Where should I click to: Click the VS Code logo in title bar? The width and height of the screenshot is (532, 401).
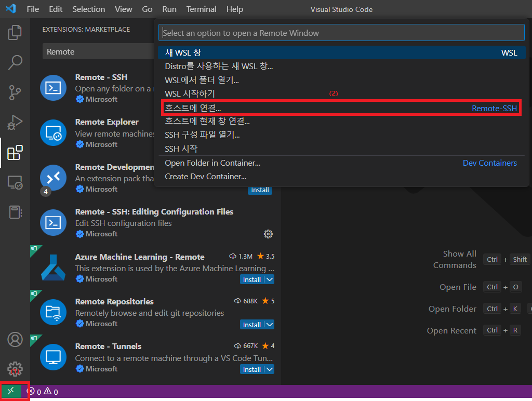pos(11,8)
